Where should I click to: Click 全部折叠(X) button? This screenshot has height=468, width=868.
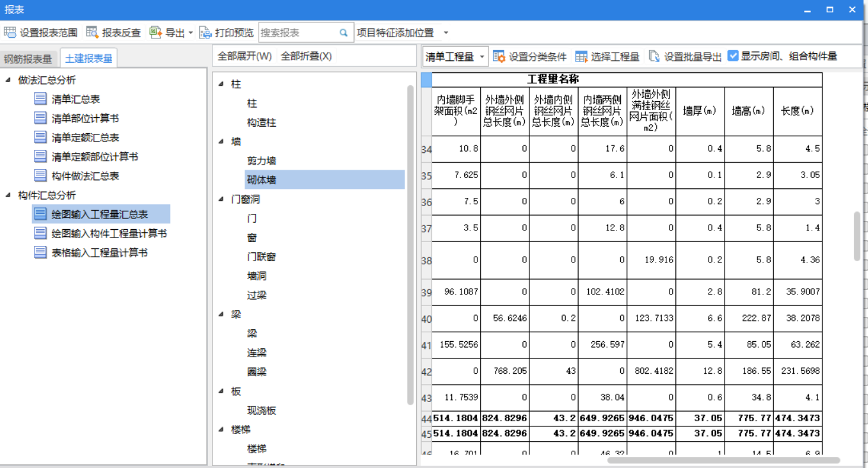306,56
